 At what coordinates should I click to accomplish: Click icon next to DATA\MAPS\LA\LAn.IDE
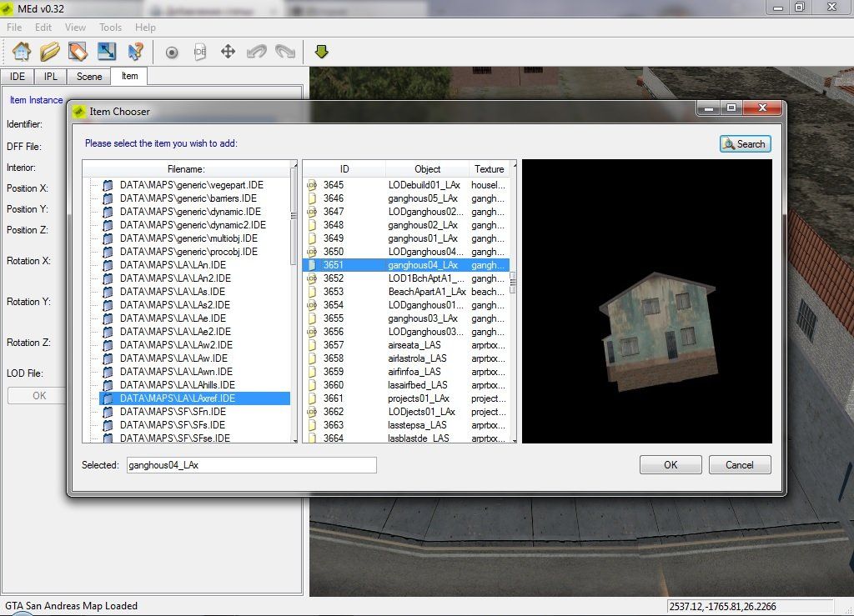click(108, 265)
